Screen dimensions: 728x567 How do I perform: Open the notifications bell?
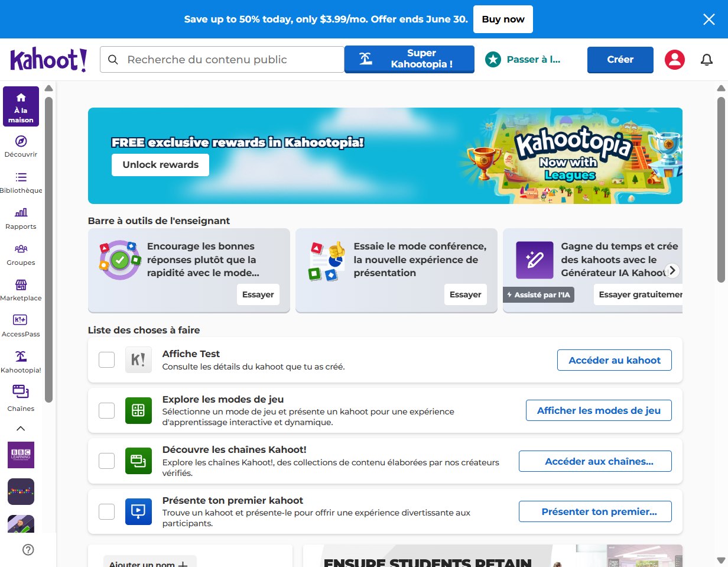pos(707,60)
